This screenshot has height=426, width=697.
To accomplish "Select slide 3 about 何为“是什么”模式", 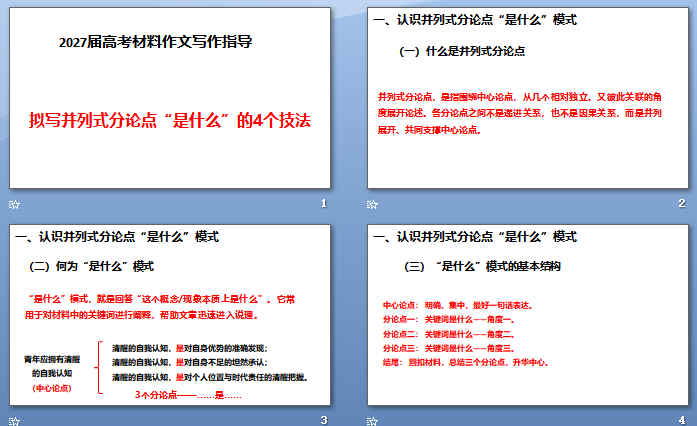I will coord(170,315).
